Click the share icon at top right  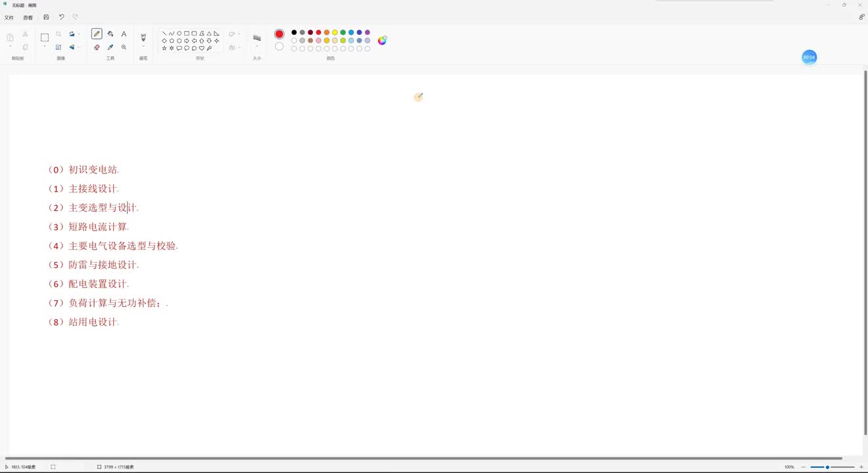pyautogui.click(x=861, y=17)
